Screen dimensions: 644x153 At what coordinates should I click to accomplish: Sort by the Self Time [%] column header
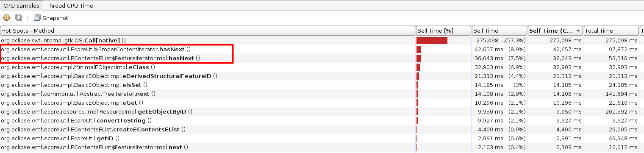click(x=444, y=31)
